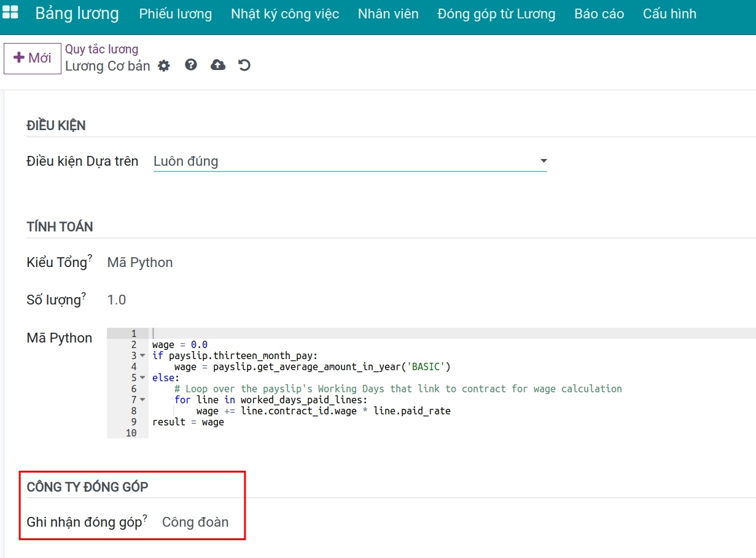Go back via the Quy tắc lương breadcrumb
Screen dimensions: 756x558
(x=101, y=49)
